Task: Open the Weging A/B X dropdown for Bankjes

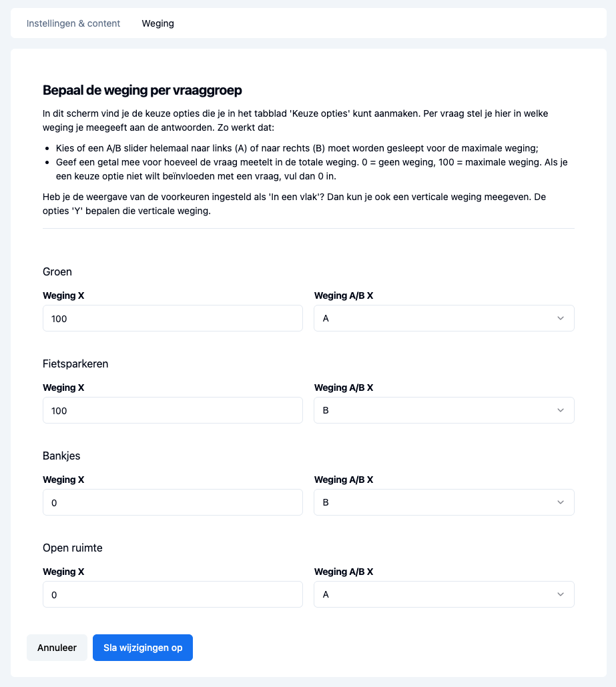Action: coord(444,503)
